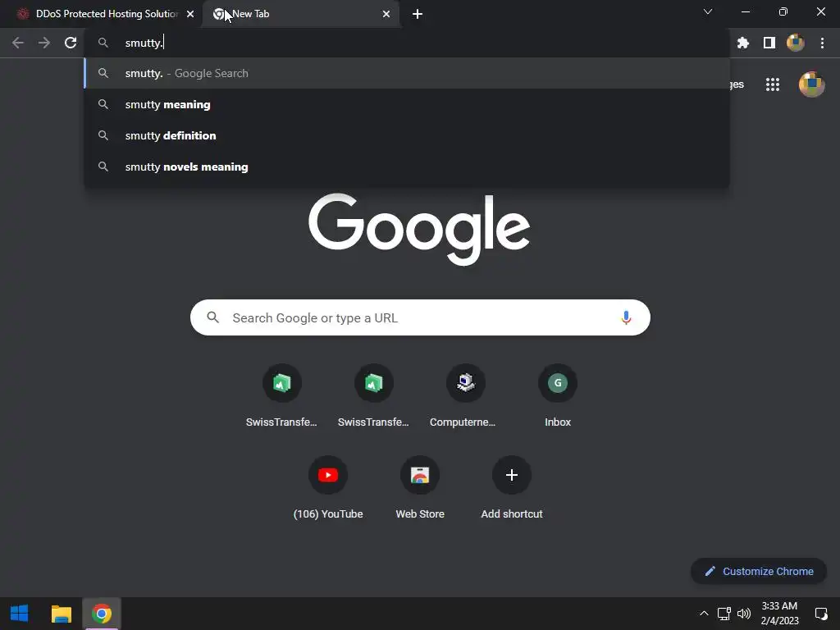The height and width of the screenshot is (630, 840).
Task: Open the network status tray icon
Action: tap(724, 614)
